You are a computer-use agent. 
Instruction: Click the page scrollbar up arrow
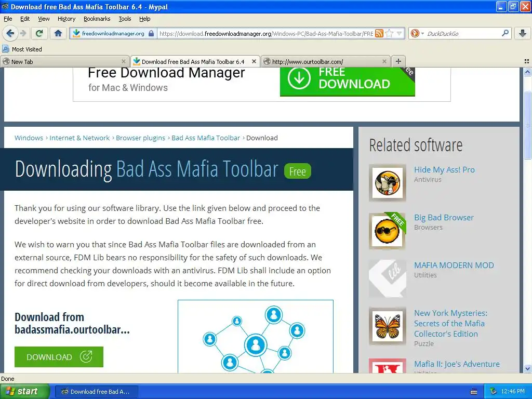pyautogui.click(x=527, y=72)
